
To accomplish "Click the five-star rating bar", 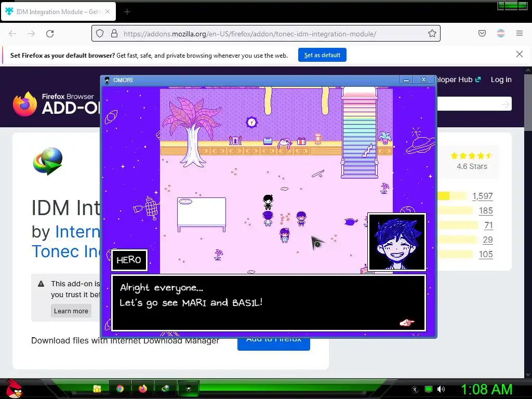I will click(453, 196).
